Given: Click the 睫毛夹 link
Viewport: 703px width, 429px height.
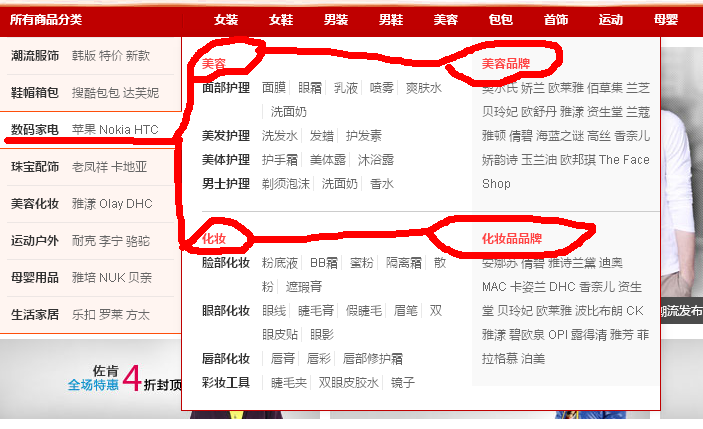Looking at the screenshot, I should click(289, 383).
